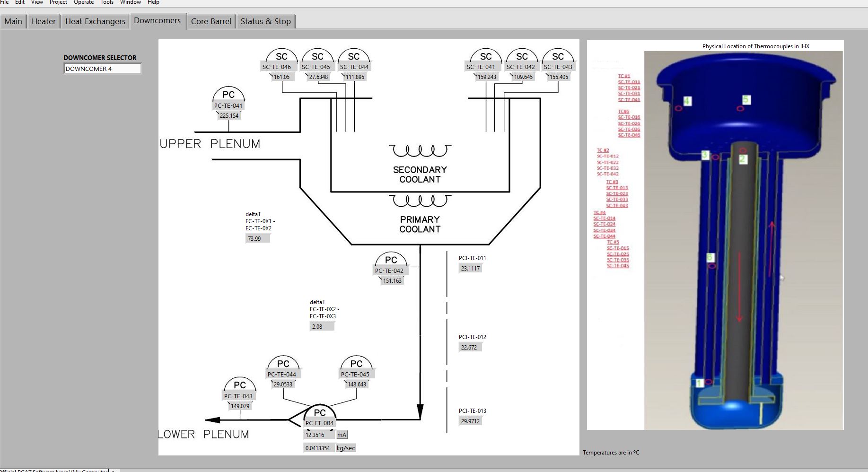Select the Heater tab
868x472 pixels.
[44, 21]
